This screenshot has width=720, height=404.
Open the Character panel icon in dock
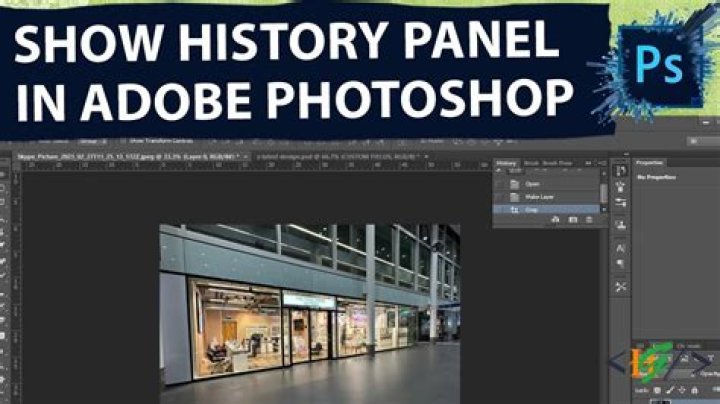[620, 247]
